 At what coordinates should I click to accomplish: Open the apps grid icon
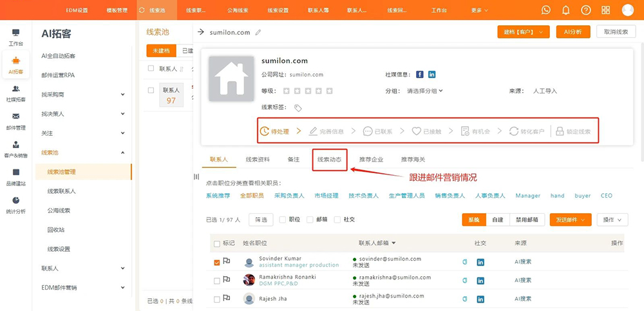(606, 10)
